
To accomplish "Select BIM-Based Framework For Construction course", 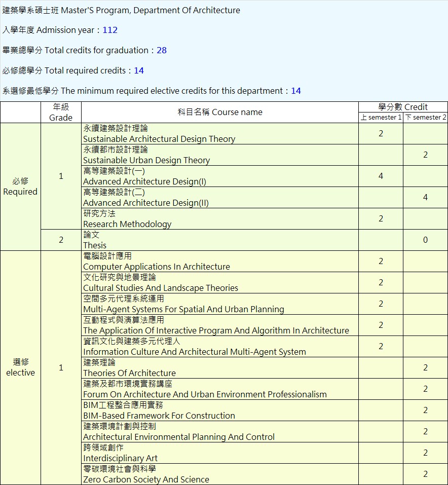I will click(x=220, y=411).
